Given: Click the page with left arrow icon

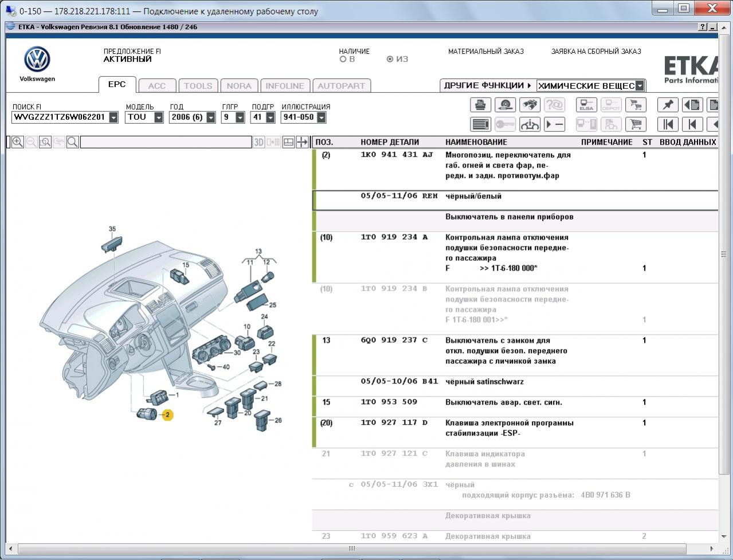Looking at the screenshot, I should (x=692, y=105).
